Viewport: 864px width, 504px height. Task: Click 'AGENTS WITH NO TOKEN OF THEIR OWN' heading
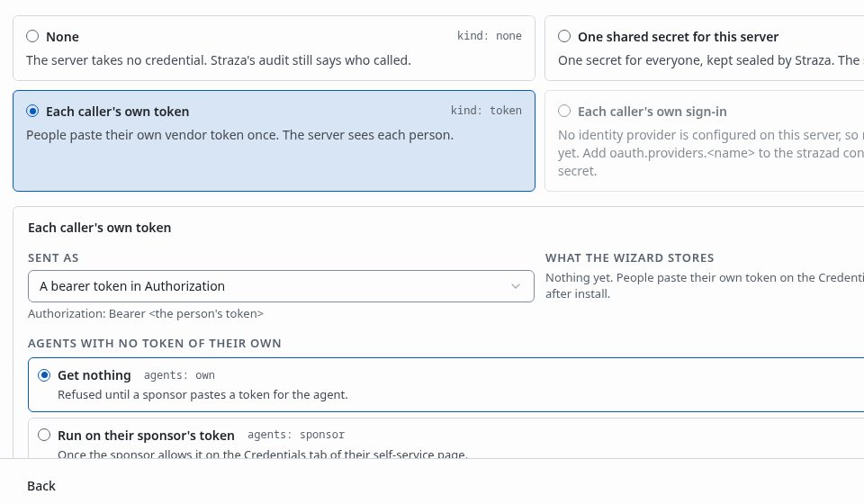tap(155, 343)
